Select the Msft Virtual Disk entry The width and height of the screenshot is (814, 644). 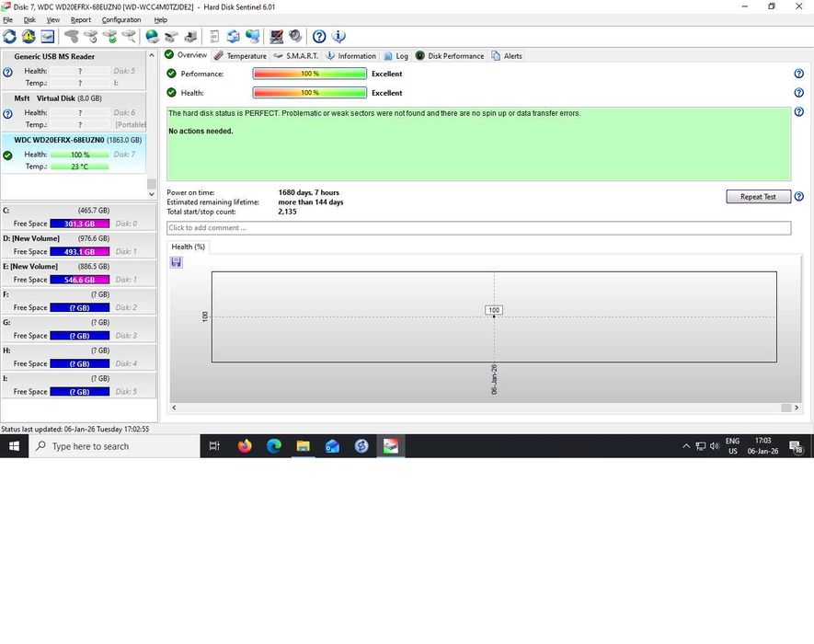pyautogui.click(x=74, y=111)
